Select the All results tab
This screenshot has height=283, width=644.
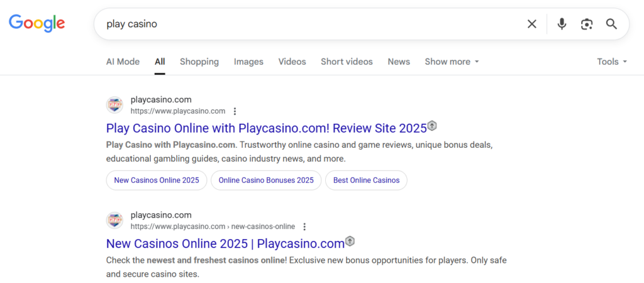click(x=160, y=62)
